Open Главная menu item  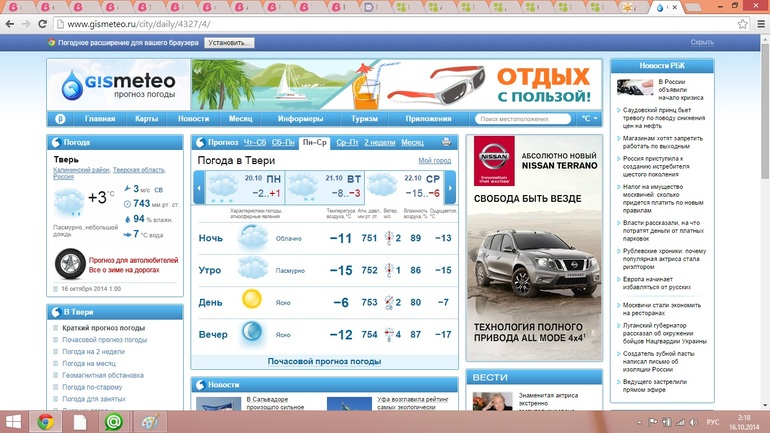click(100, 119)
